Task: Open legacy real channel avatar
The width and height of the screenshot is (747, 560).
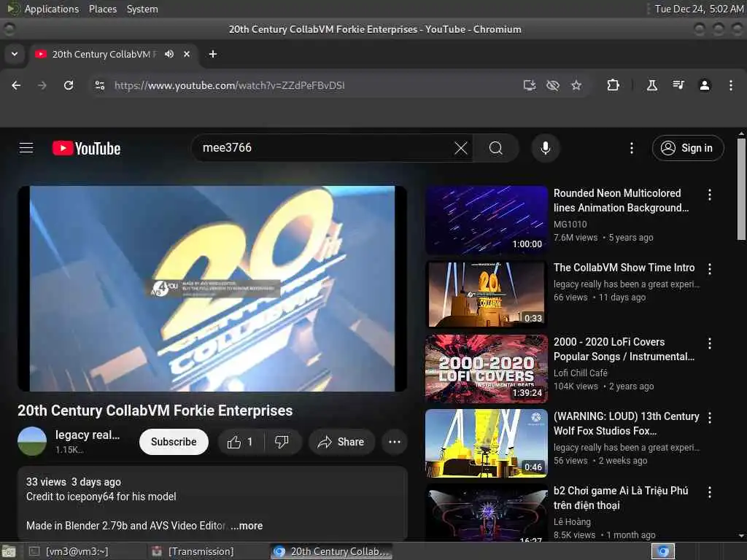Action: tap(32, 441)
